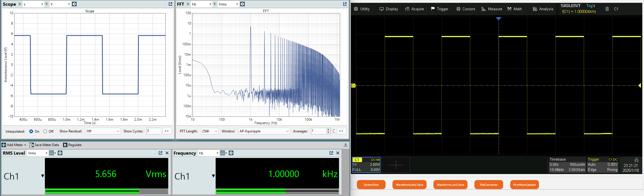The height and width of the screenshot is (196, 644).
Task: Click the ScreenShot button
Action: point(371,185)
